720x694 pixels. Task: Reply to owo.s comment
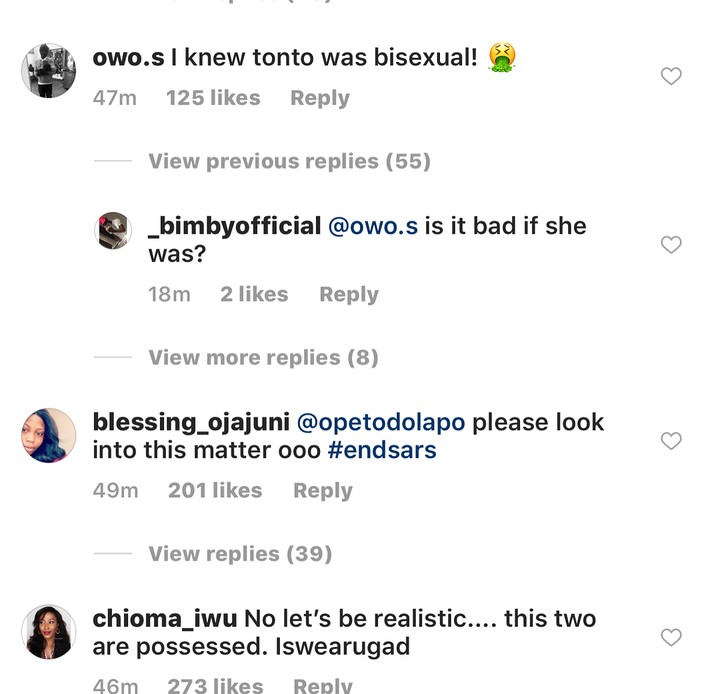coord(320,98)
